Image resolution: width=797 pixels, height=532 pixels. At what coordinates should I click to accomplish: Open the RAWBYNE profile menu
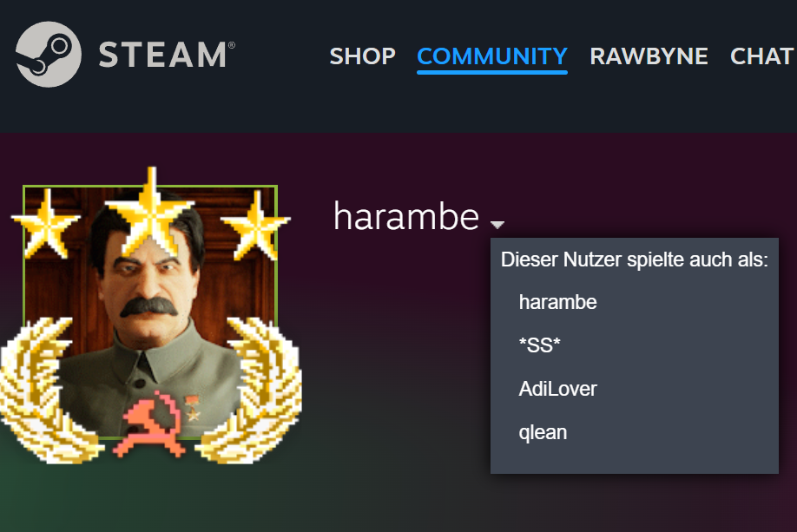pos(649,56)
